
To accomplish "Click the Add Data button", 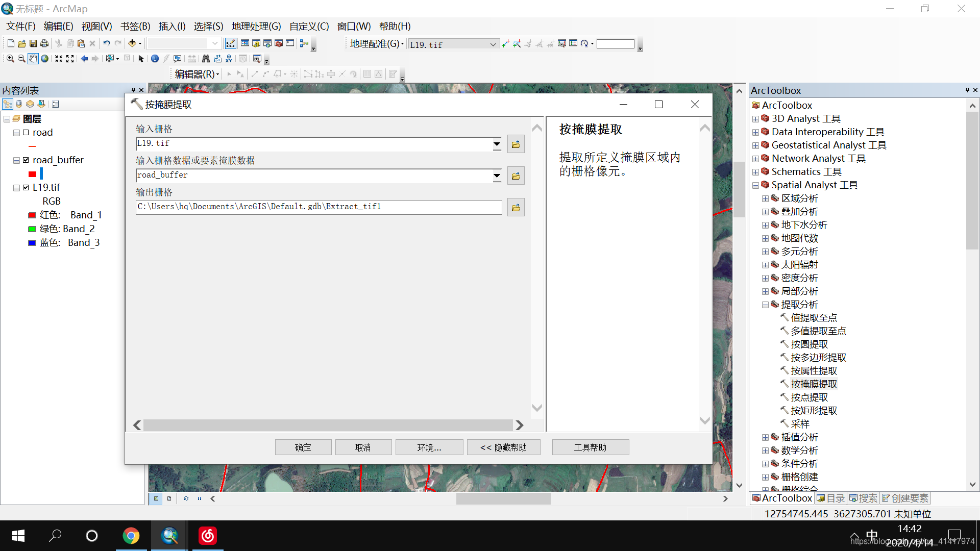I will pos(132,43).
